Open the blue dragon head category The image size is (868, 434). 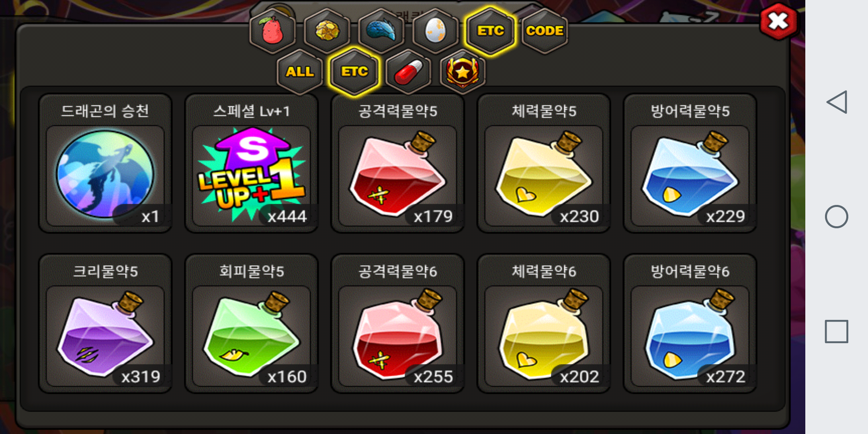[381, 31]
